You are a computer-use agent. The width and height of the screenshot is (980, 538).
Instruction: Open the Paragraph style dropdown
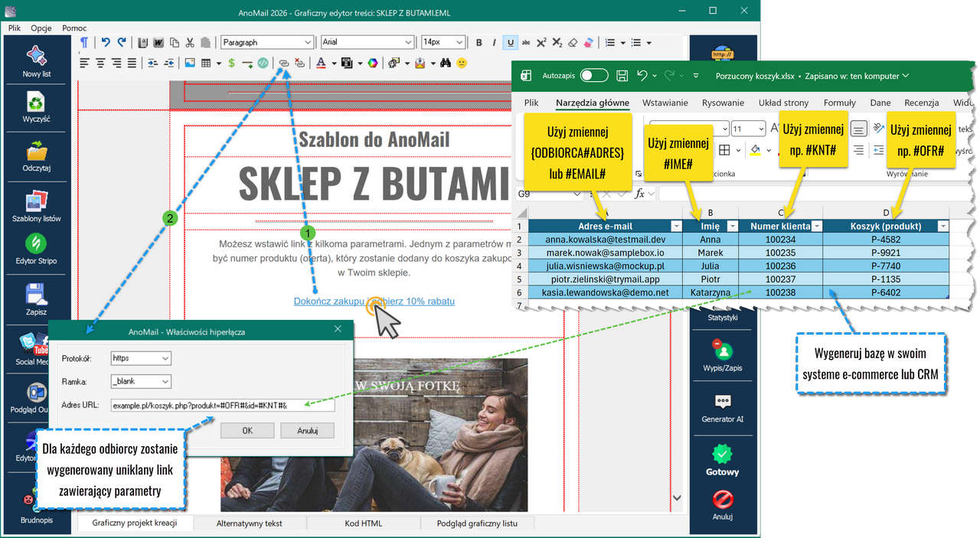pyautogui.click(x=267, y=43)
